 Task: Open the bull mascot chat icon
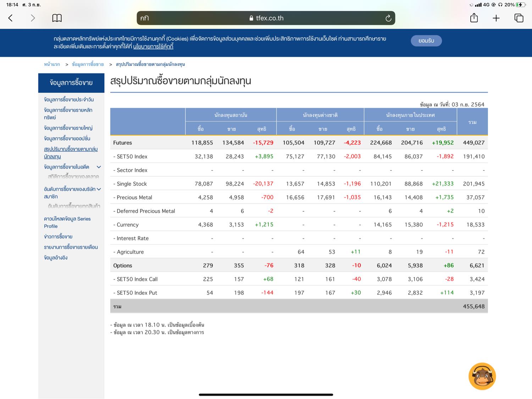pyautogui.click(x=482, y=376)
